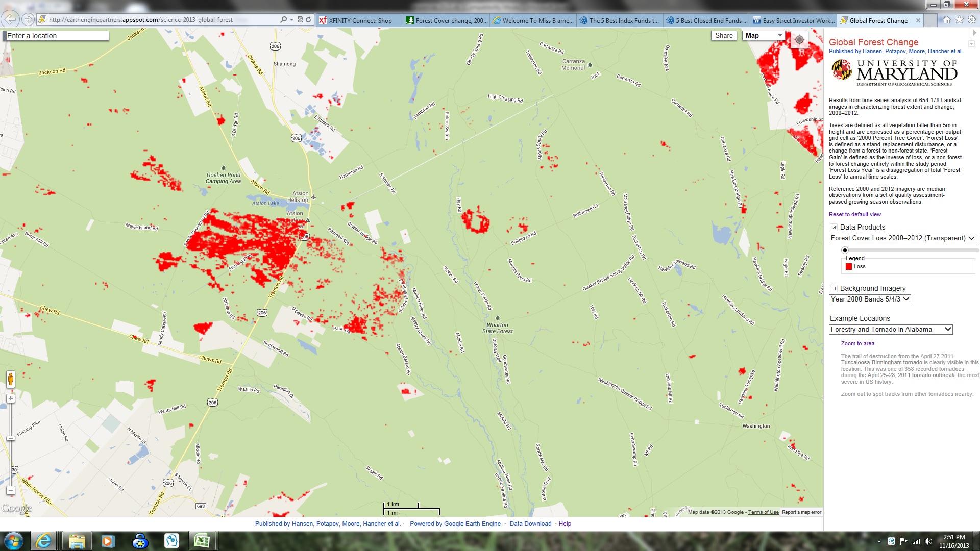Click Terms of Use map link
This screenshot has height=551, width=980.
763,512
